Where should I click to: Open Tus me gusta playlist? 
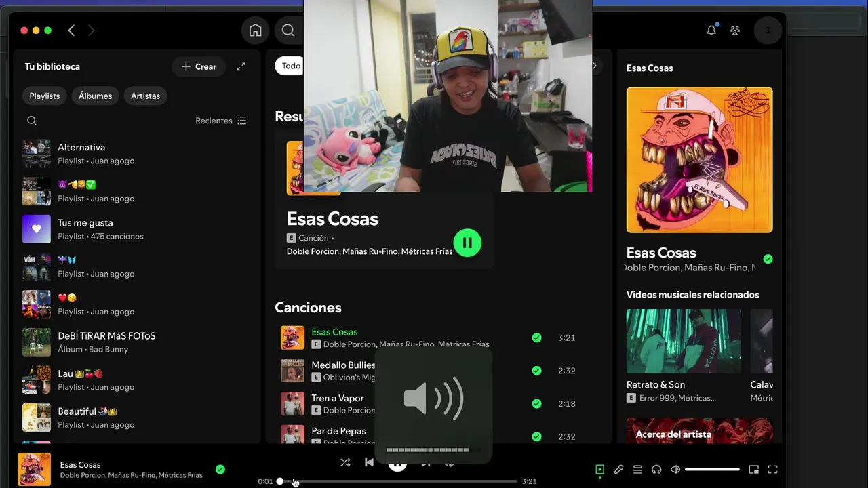(x=136, y=229)
